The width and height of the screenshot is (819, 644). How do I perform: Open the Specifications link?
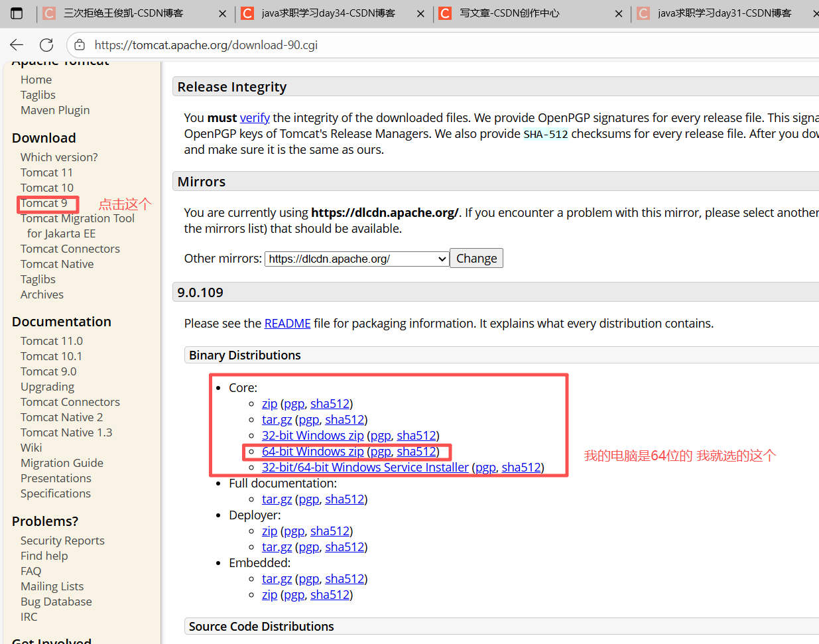pos(56,493)
